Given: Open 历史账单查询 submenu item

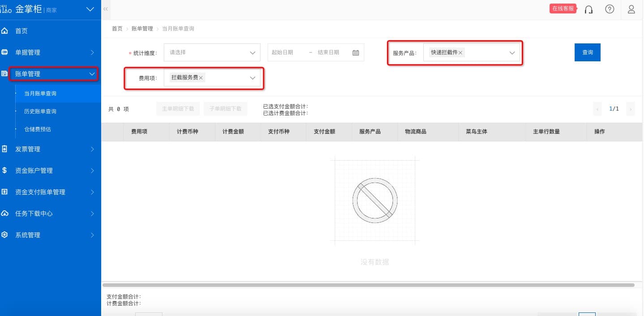Looking at the screenshot, I should pyautogui.click(x=40, y=111).
